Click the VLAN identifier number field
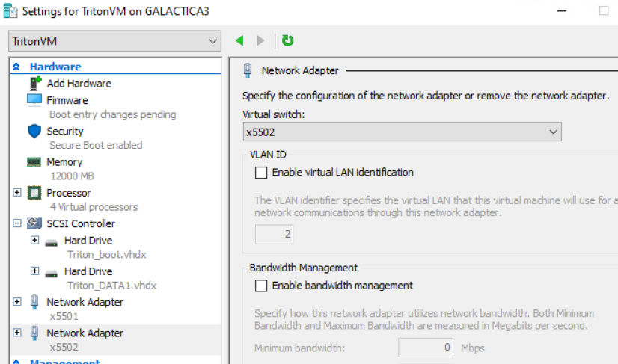This screenshot has height=364, width=618. (x=274, y=235)
